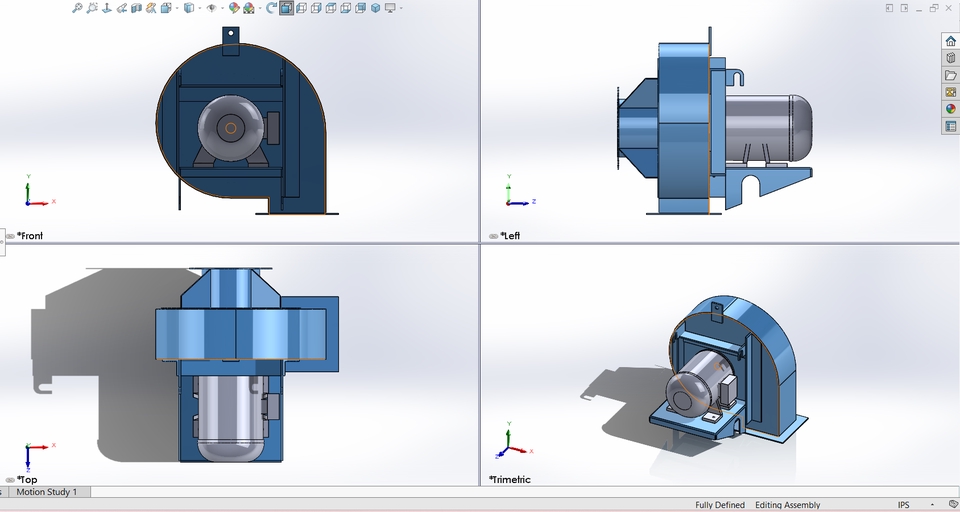Click Editing Assembly status text
960x512 pixels.
tap(787, 505)
